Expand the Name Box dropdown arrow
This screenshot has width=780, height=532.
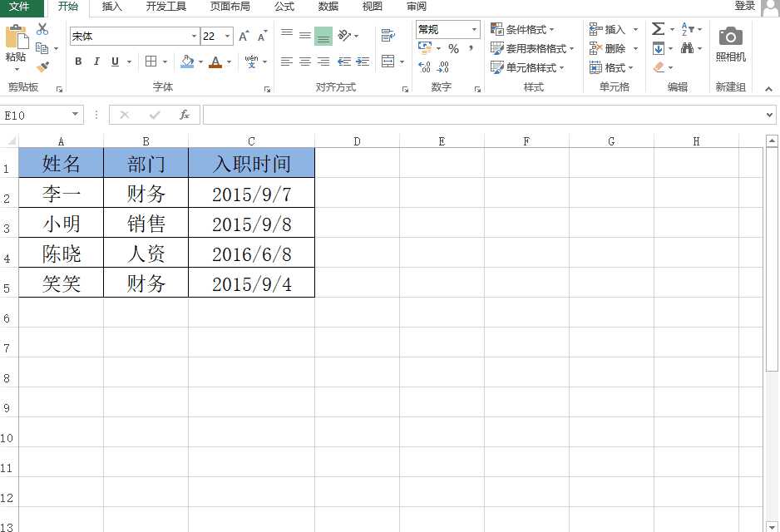(x=75, y=115)
